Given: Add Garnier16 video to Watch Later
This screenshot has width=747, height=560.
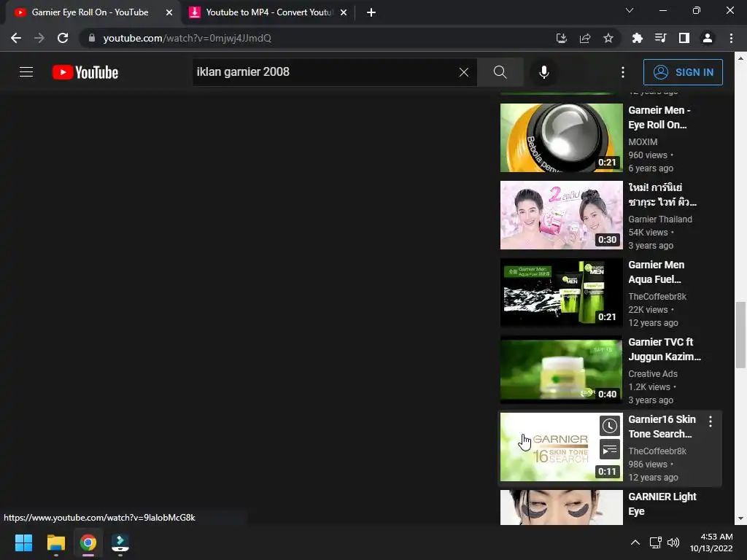Looking at the screenshot, I should pos(609,426).
